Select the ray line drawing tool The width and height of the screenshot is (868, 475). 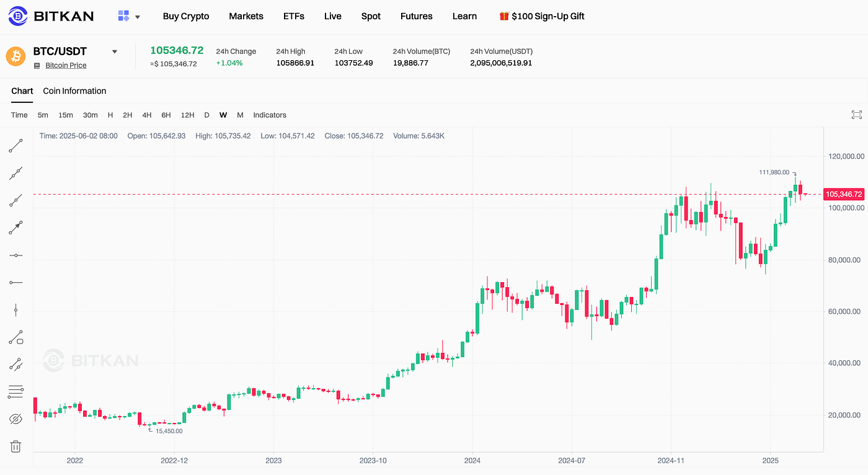pyautogui.click(x=15, y=200)
